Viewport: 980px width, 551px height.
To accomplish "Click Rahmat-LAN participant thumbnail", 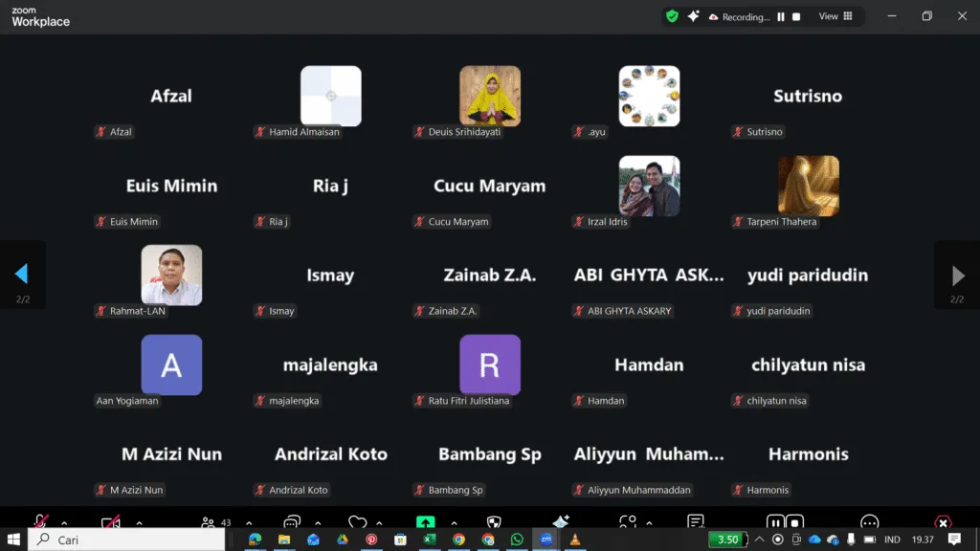I will point(171,275).
